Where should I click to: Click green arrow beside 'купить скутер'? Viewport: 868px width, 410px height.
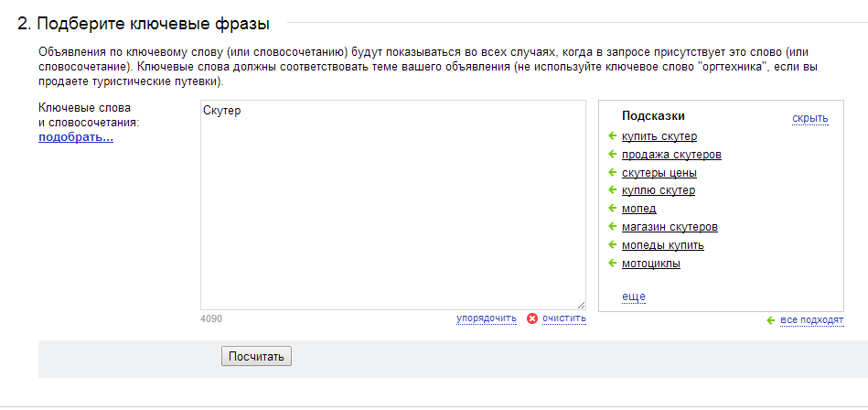point(612,135)
